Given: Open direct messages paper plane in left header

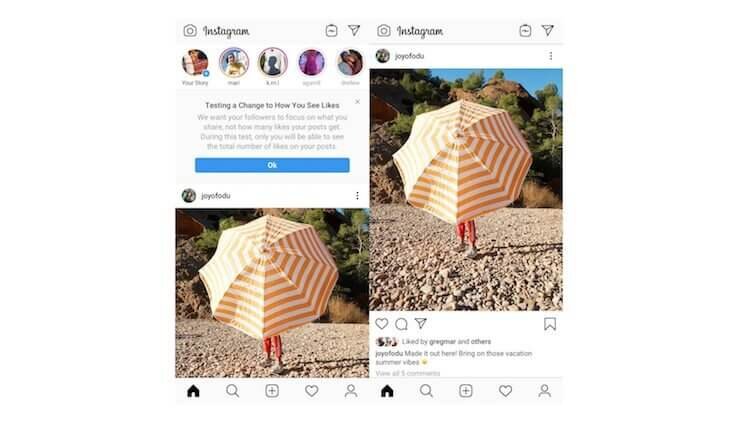Looking at the screenshot, I should [x=354, y=31].
